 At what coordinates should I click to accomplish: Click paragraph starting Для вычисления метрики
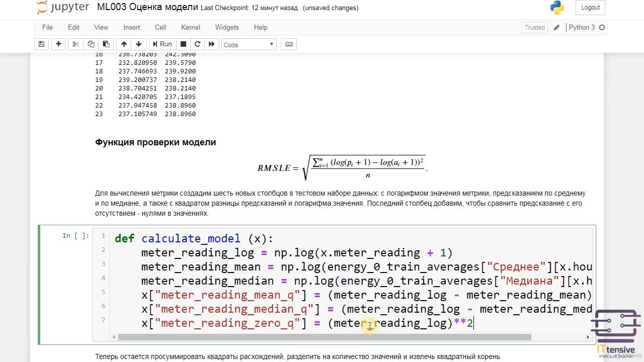coord(341,203)
